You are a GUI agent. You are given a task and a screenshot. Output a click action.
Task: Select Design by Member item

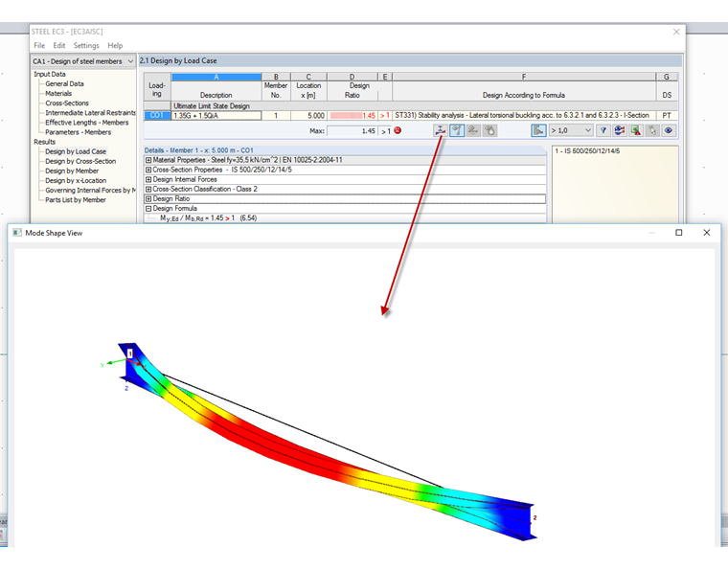click(72, 171)
